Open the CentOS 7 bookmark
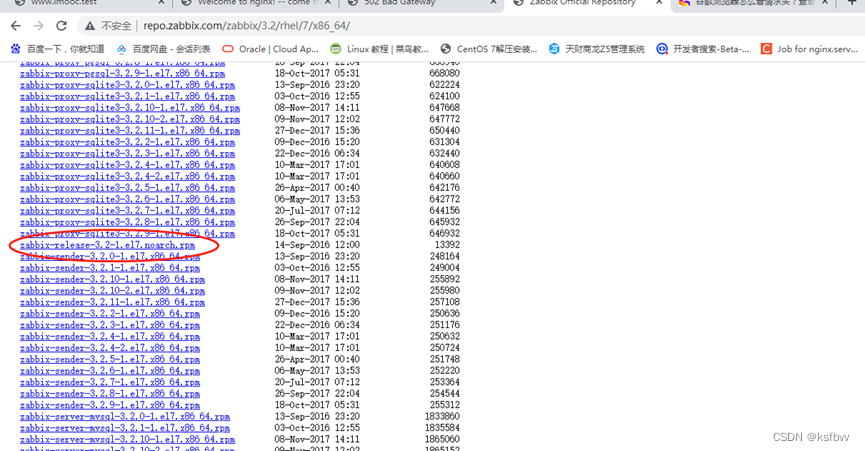Image resolution: width=865 pixels, height=451 pixels. coord(488,49)
